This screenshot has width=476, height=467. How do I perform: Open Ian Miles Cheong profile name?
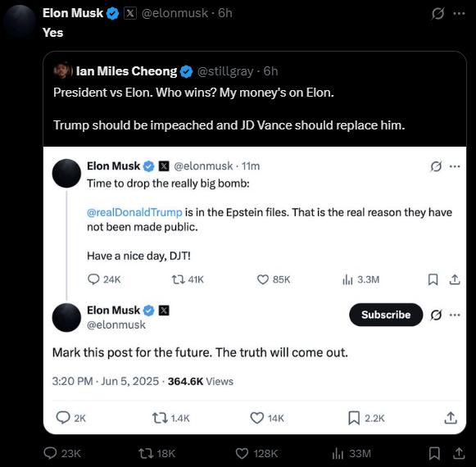(126, 71)
